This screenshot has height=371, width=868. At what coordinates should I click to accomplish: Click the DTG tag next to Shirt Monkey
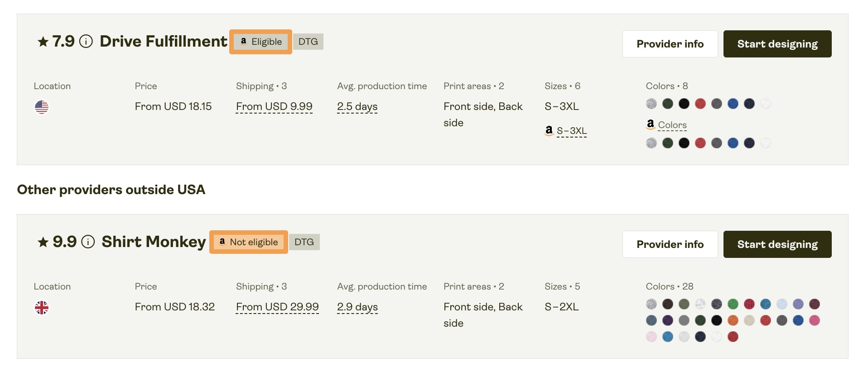[x=304, y=242]
